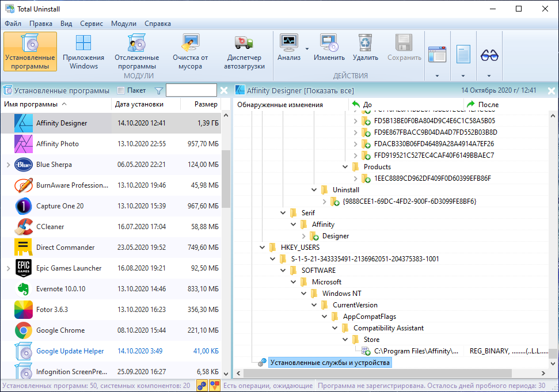Viewport: 559px width, 392px height.
Task: Expand the Blue Sherpa program entry
Action: point(8,165)
